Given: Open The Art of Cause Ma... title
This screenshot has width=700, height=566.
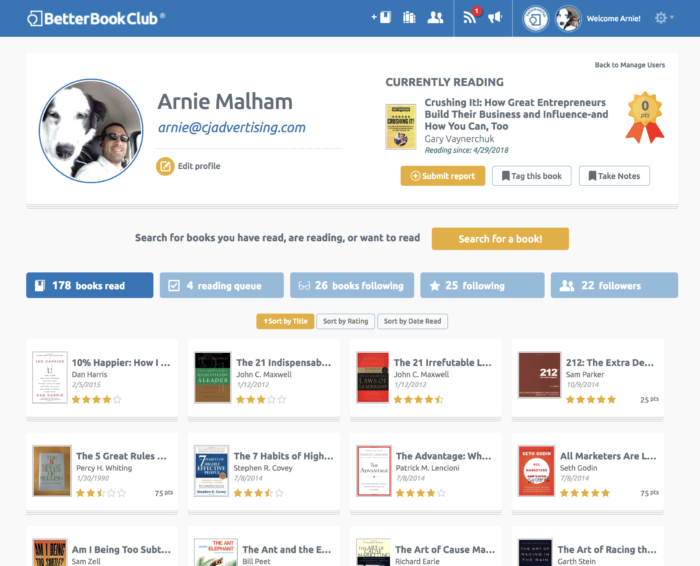Looking at the screenshot, I should tap(445, 549).
